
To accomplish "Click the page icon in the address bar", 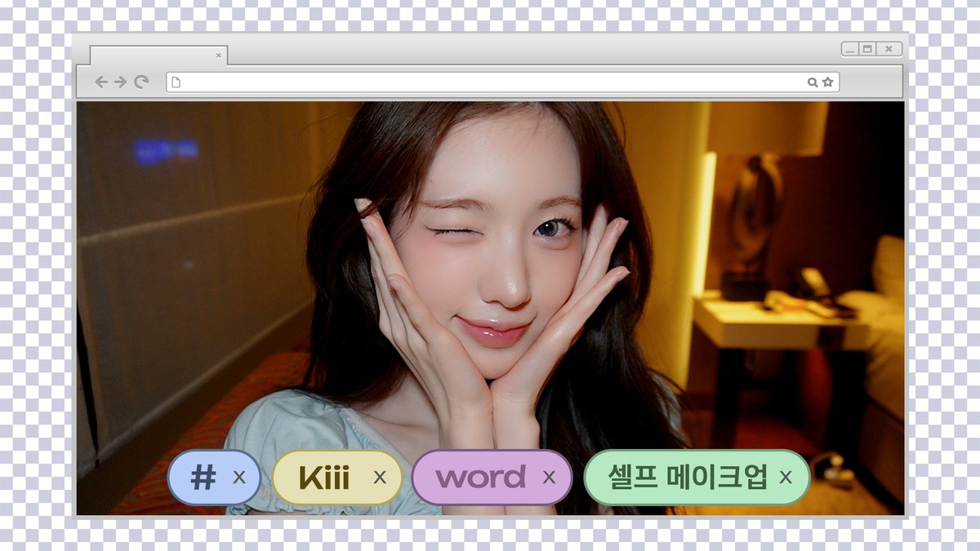I will 176,82.
